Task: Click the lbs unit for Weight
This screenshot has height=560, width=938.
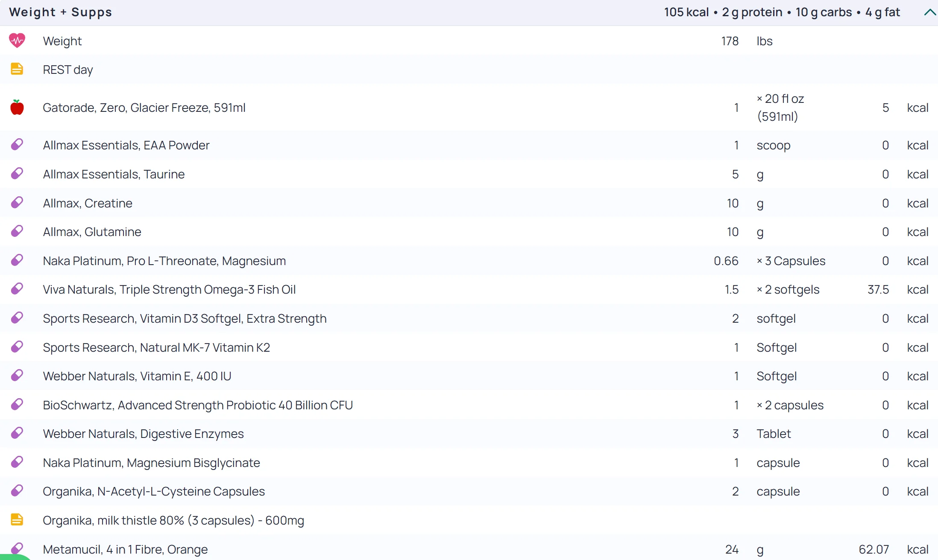Action: (x=764, y=41)
